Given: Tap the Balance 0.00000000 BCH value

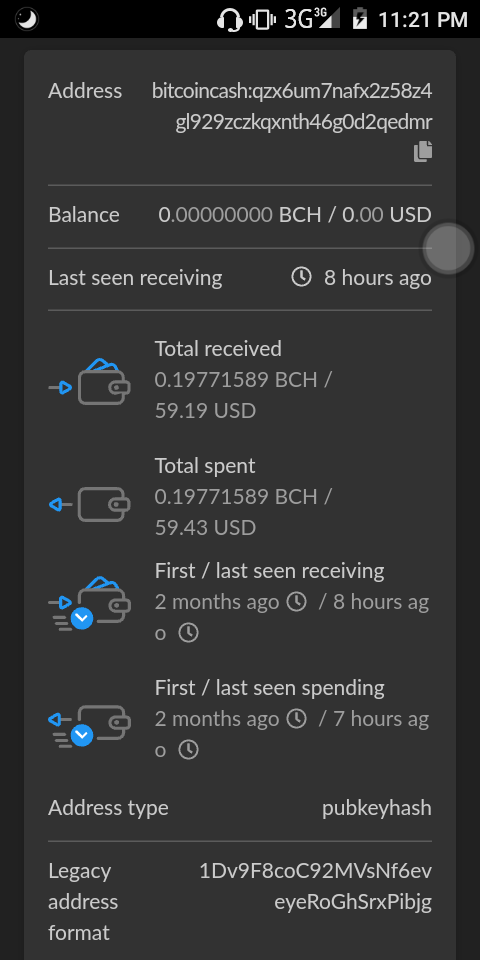Looking at the screenshot, I should pos(238,215).
